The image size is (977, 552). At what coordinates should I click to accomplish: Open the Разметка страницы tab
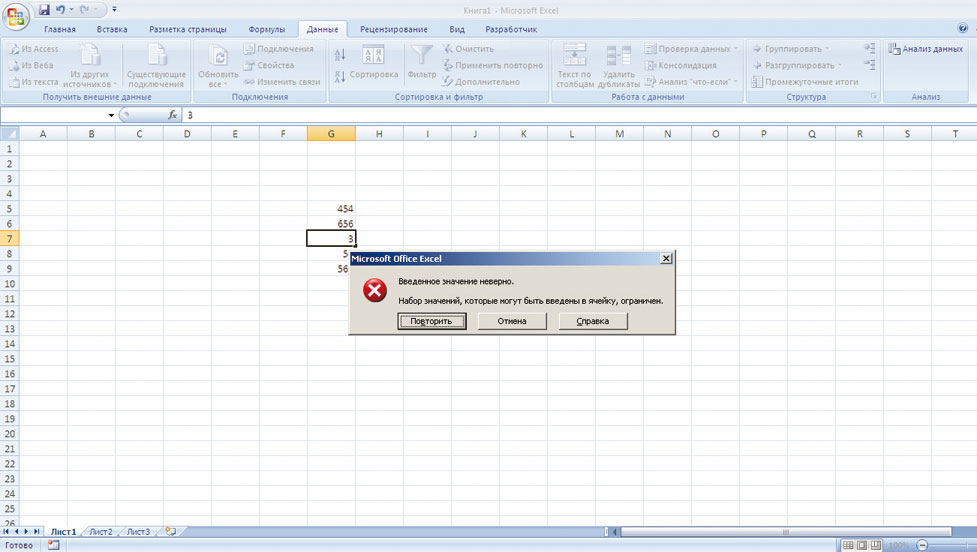[188, 29]
